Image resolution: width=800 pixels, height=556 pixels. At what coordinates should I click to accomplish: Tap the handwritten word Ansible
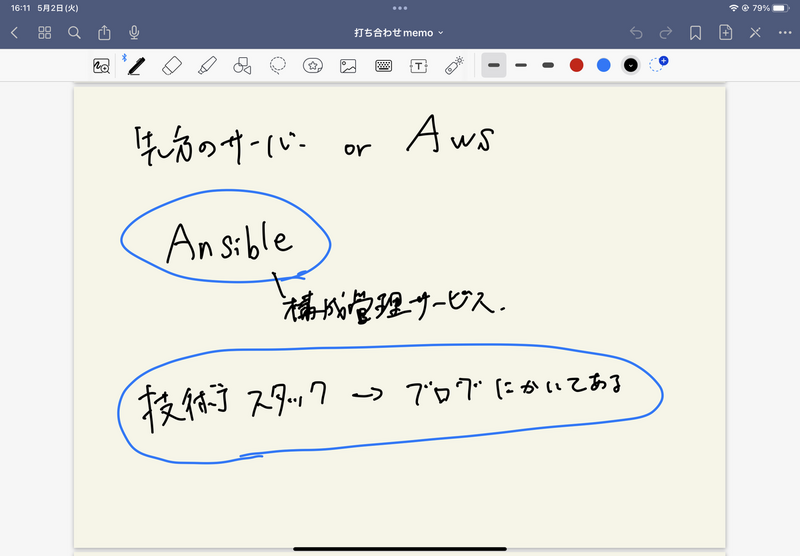230,241
